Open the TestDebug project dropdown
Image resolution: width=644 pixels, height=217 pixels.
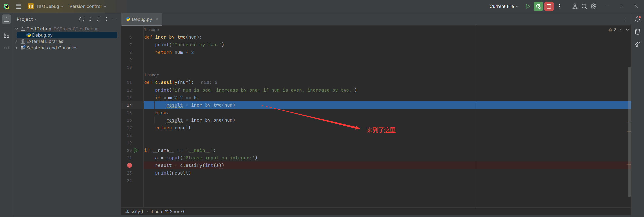coord(46,6)
